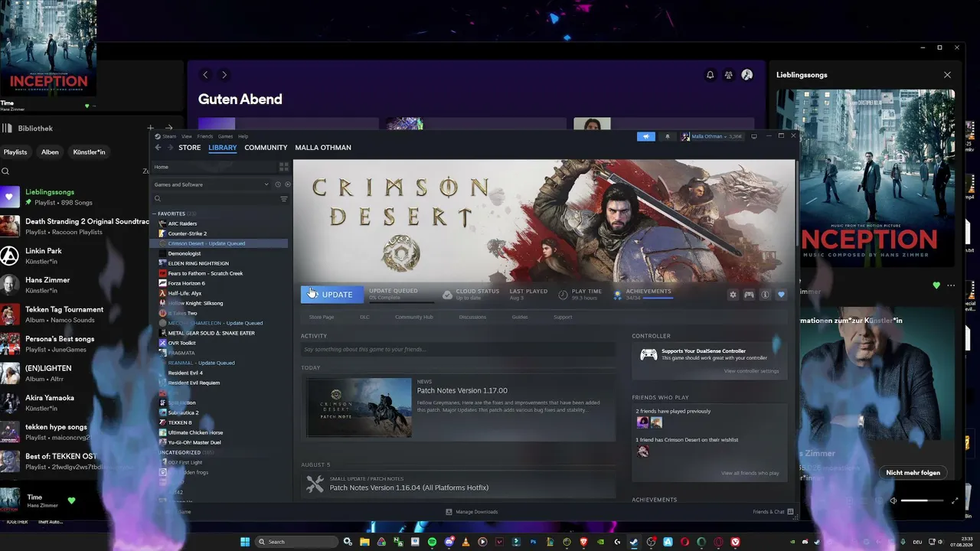
Task: Open the Games menu
Action: point(226,136)
